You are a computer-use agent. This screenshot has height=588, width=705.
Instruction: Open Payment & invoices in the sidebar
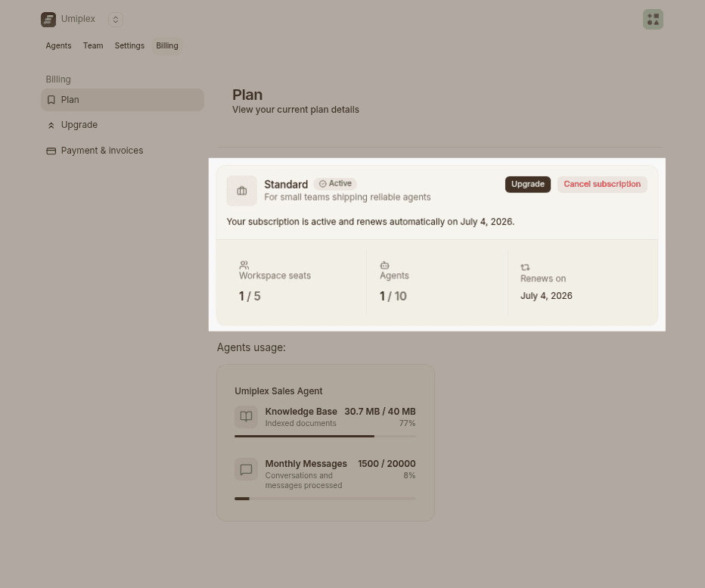(x=123, y=151)
